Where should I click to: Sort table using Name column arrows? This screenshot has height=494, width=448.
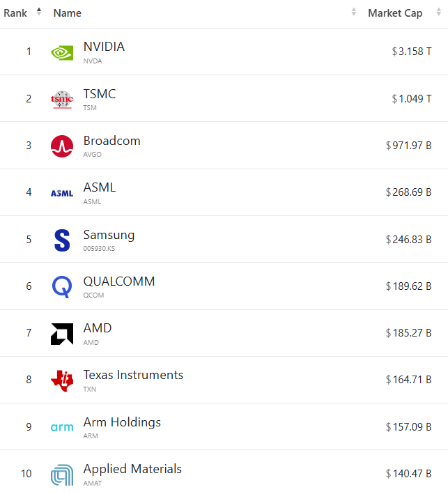click(x=354, y=12)
